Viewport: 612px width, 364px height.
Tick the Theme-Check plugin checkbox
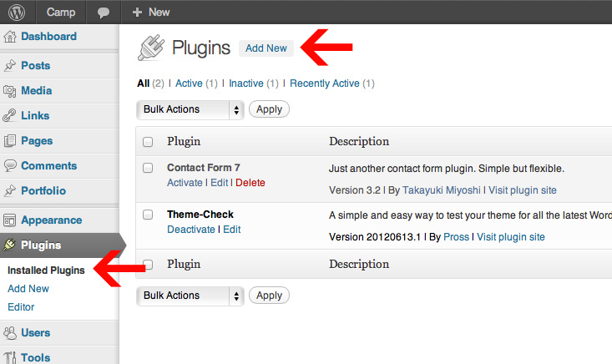pyautogui.click(x=148, y=215)
